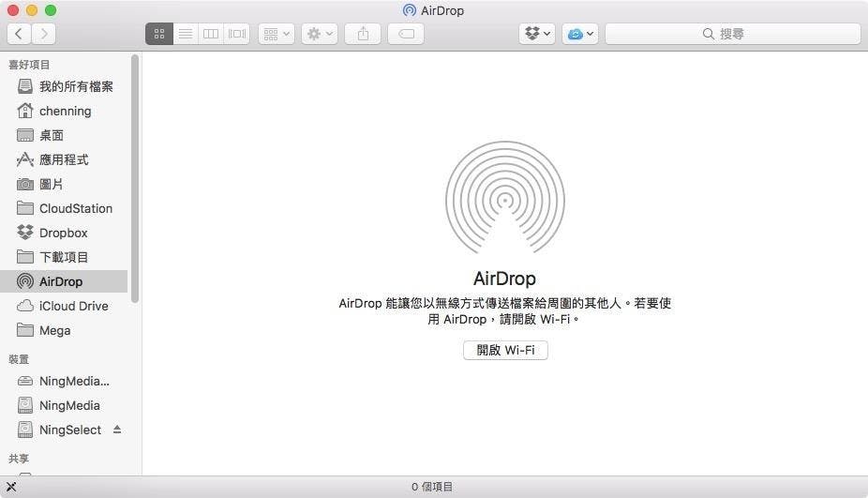The height and width of the screenshot is (498, 868).
Task: Open the gear action menu
Action: coord(320,34)
